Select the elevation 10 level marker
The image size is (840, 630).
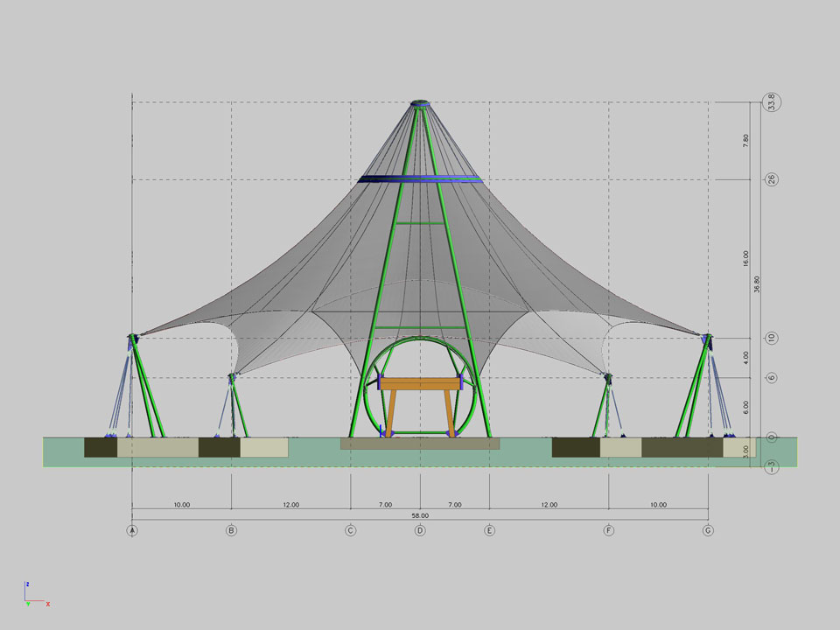(x=772, y=339)
